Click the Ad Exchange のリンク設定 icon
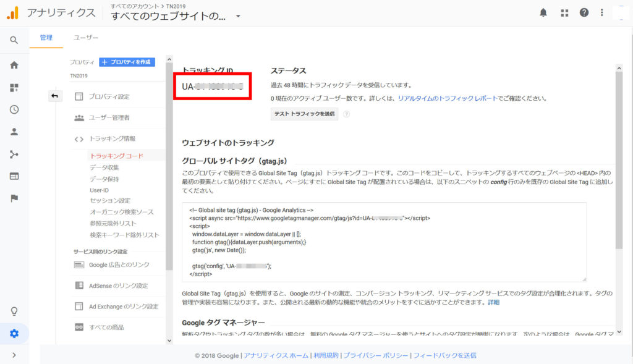This screenshot has height=364, width=633. [x=79, y=307]
